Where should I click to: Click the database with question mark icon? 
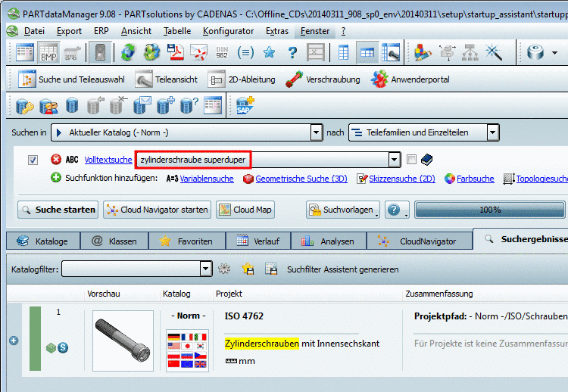[x=189, y=106]
